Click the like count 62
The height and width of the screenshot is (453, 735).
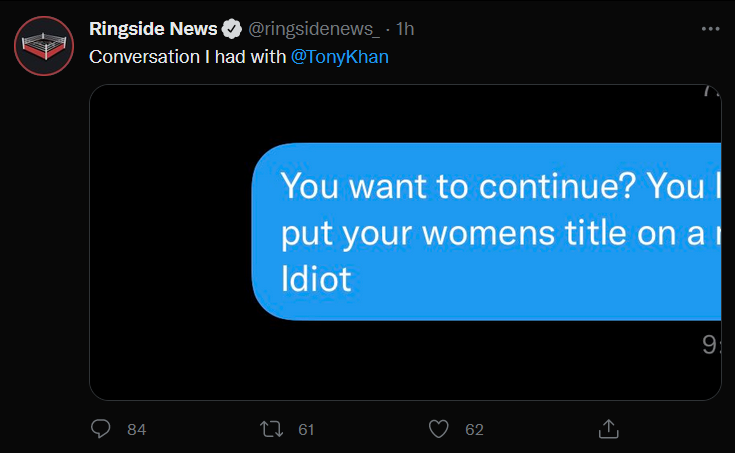click(x=474, y=430)
